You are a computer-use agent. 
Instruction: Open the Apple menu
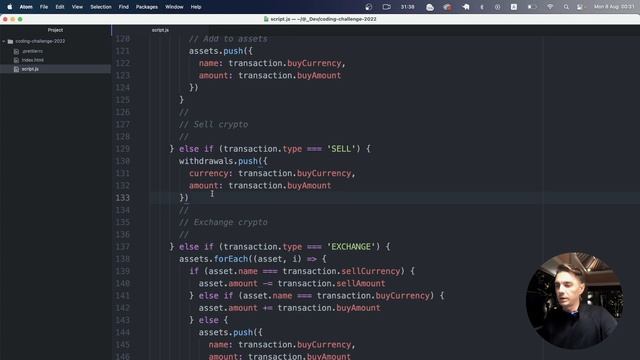tap(10, 7)
